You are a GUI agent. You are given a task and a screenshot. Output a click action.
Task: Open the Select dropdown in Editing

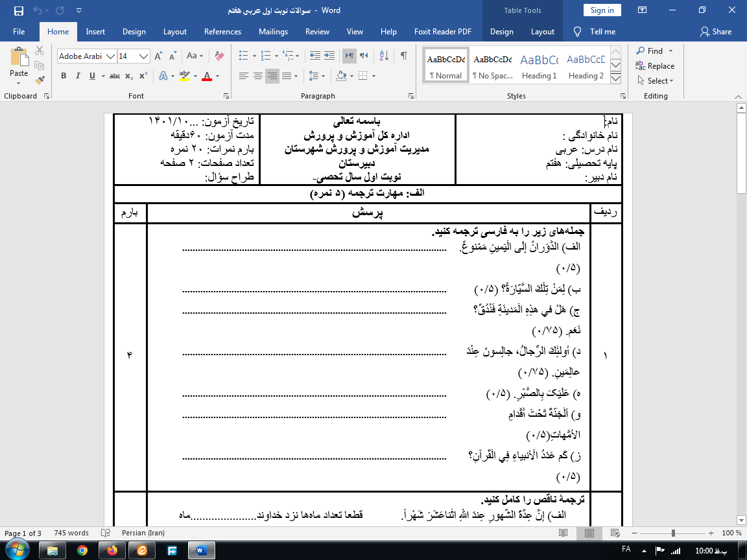point(656,81)
